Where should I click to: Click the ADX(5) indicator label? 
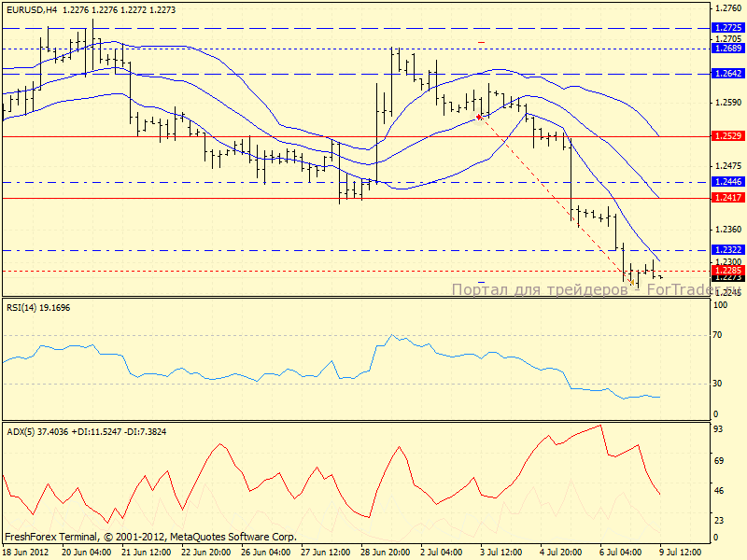(86, 432)
